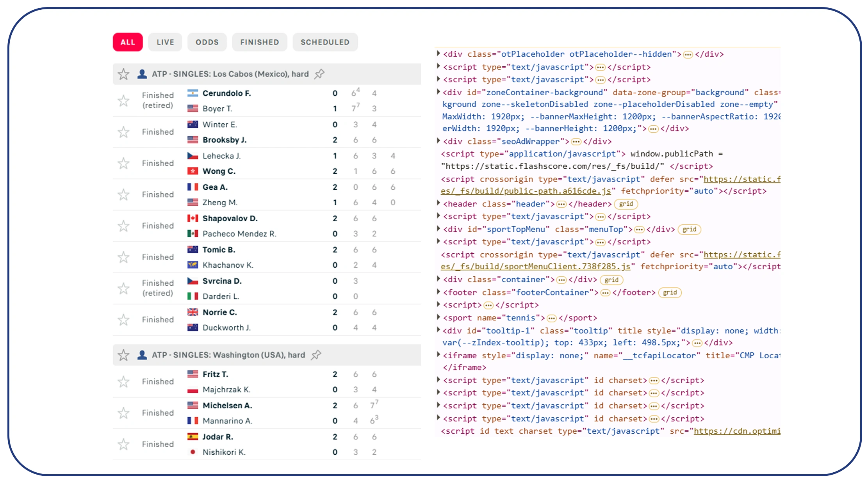Show FINISHED matches tab
Image resolution: width=868 pixels, height=484 pixels.
(x=260, y=42)
